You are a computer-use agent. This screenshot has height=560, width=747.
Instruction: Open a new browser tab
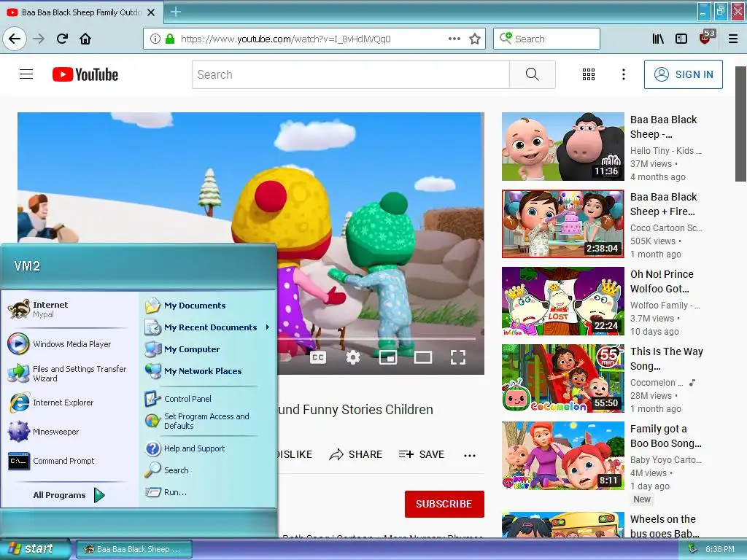point(176,12)
